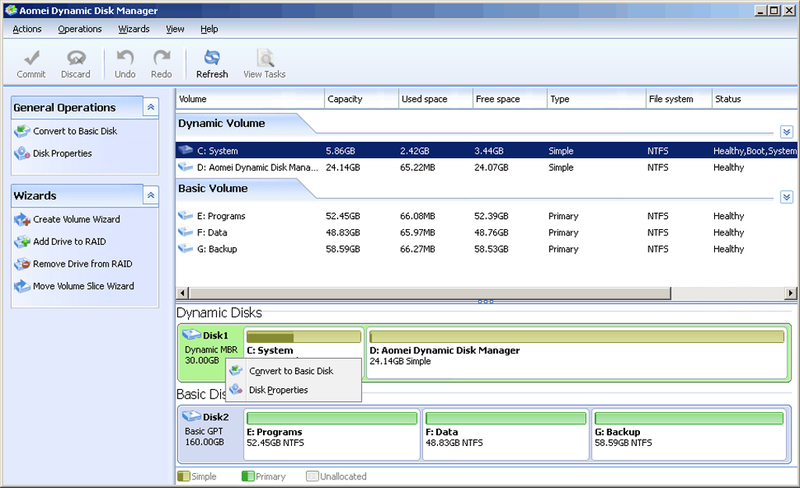This screenshot has height=488, width=800.
Task: Click the drive icon of E: Programs row
Action: click(186, 215)
